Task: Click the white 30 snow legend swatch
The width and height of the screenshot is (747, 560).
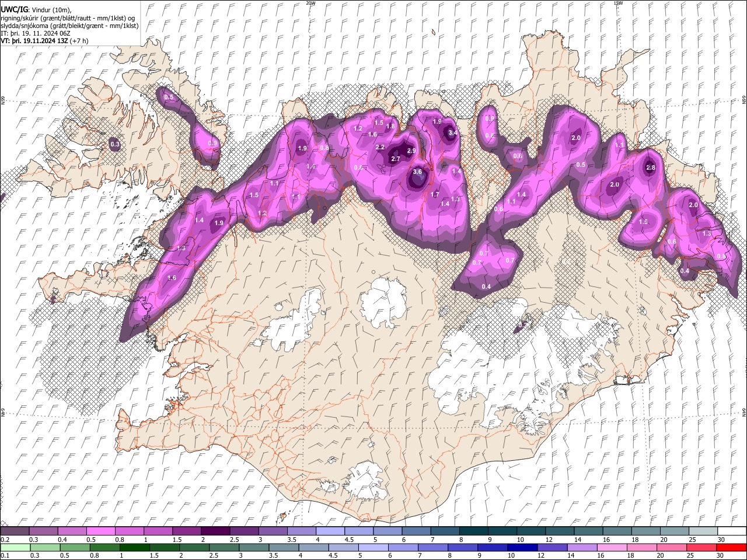Action: point(731,531)
